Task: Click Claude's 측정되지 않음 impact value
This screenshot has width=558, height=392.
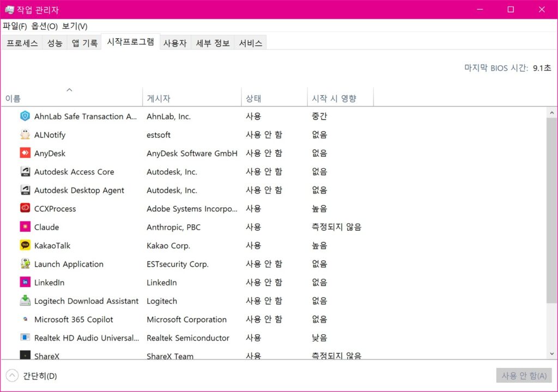Action: 336,227
